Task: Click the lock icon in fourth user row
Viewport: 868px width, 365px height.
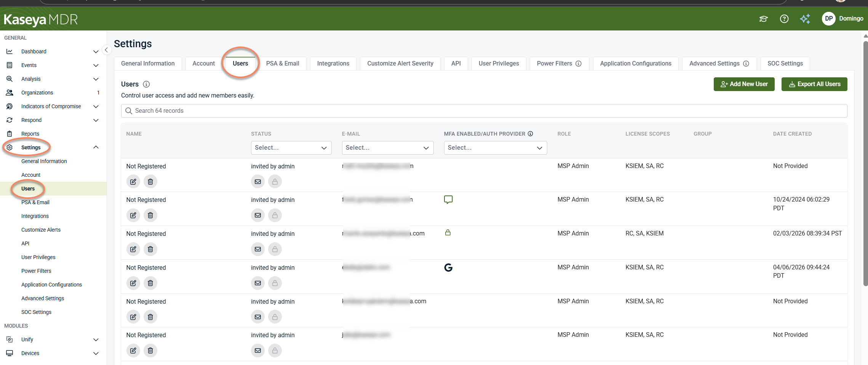Action: 275,283
